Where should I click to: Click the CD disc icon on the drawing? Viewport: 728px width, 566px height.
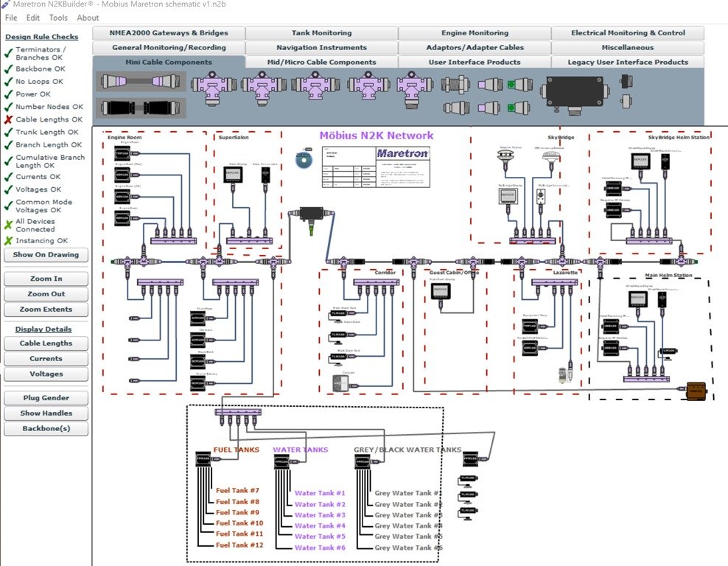304,160
